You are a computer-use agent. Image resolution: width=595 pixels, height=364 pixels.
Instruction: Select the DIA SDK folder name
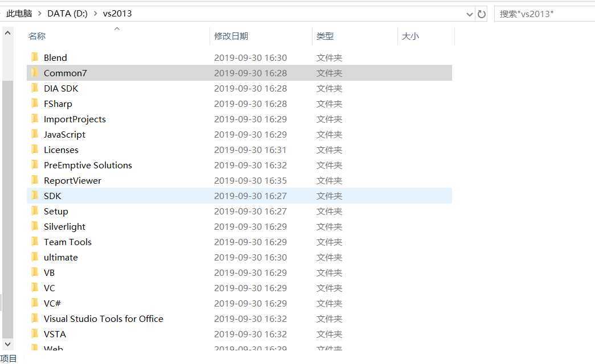point(61,88)
